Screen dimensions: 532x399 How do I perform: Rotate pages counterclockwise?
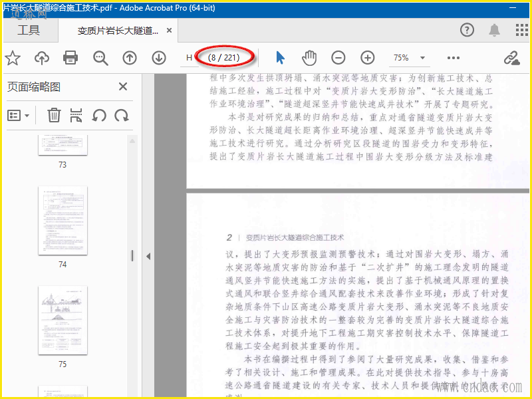[x=98, y=116]
